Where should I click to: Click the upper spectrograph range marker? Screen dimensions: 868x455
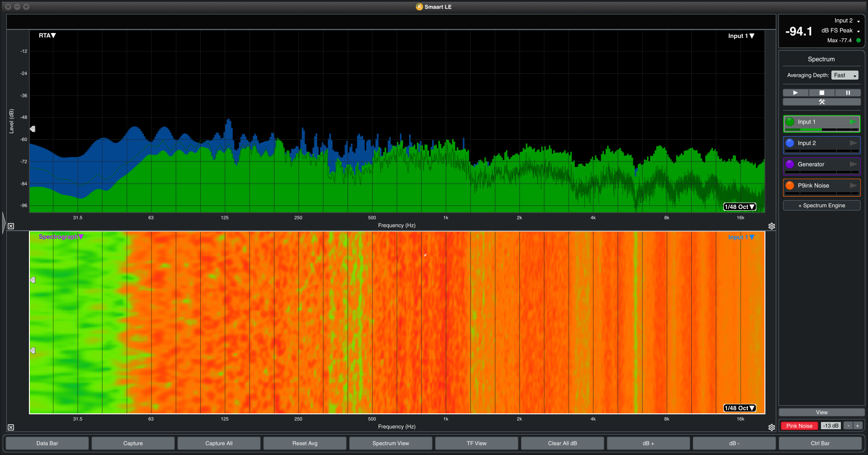(x=33, y=280)
